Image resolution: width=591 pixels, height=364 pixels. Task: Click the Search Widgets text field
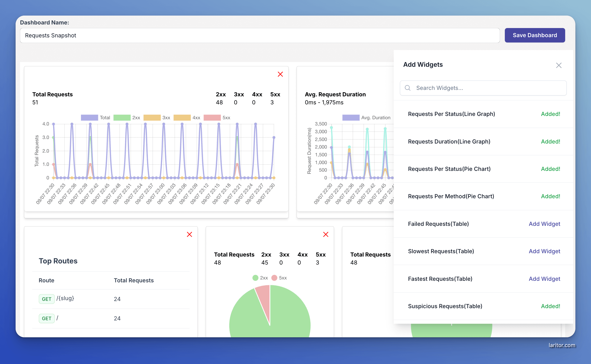483,88
